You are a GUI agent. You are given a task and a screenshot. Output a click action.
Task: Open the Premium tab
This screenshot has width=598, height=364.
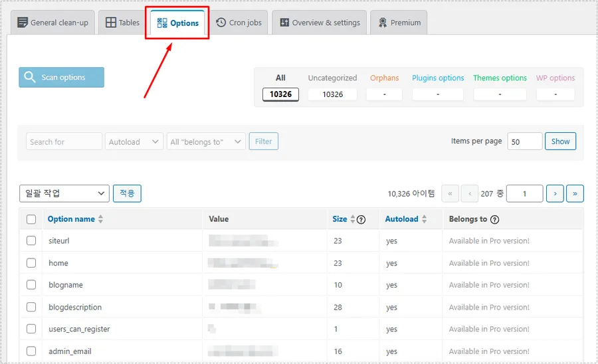(399, 23)
